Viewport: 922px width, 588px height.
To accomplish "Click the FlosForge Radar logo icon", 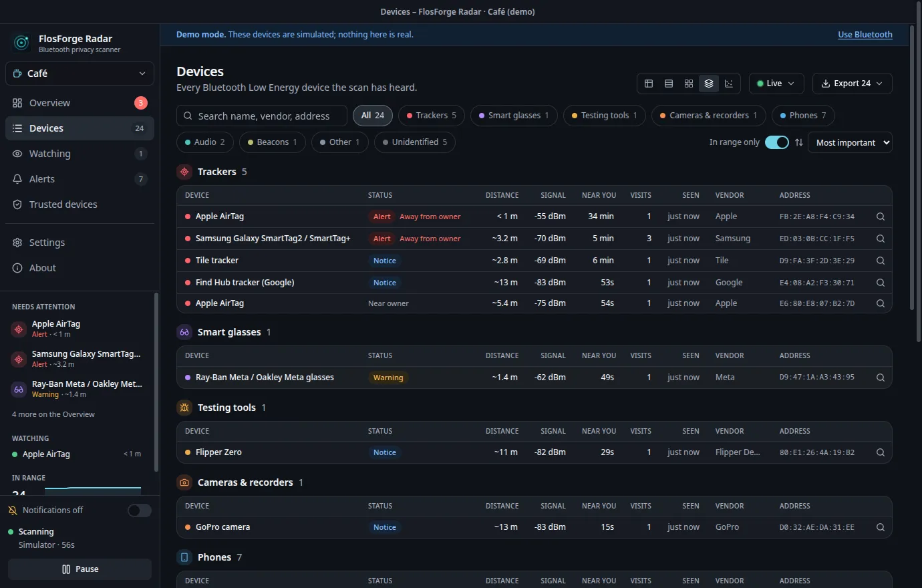I will (21, 43).
